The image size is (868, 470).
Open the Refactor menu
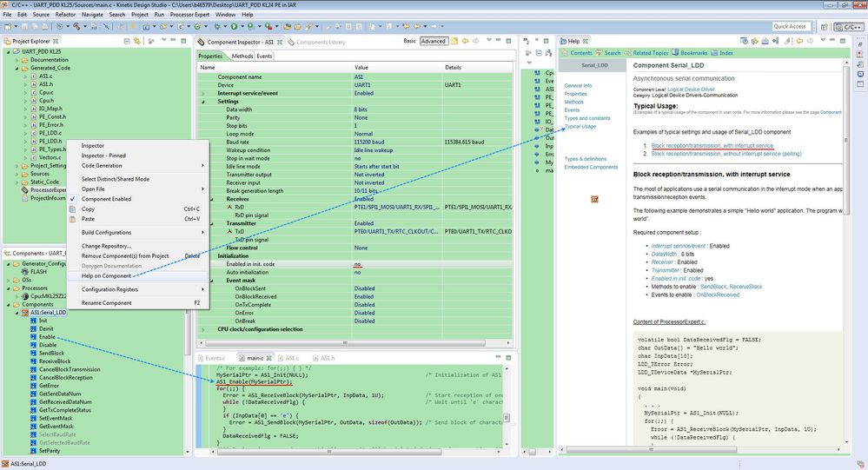(65, 15)
